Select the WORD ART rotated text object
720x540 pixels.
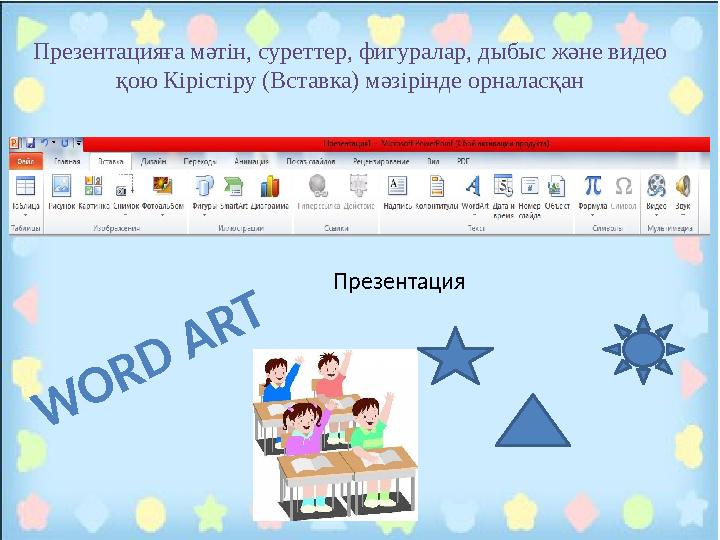pyautogui.click(x=146, y=357)
